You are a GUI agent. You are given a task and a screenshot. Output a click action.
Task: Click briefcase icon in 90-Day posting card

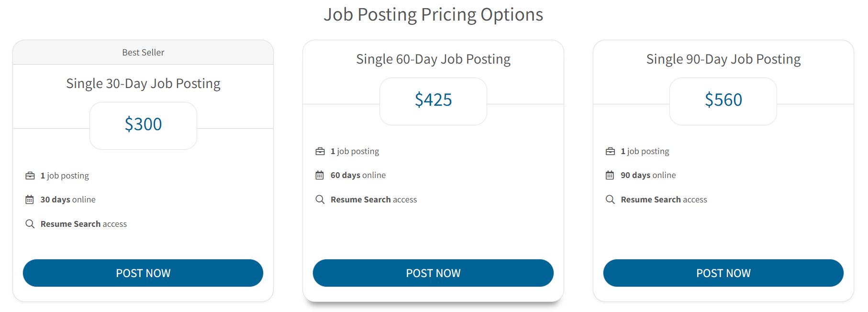[610, 151]
